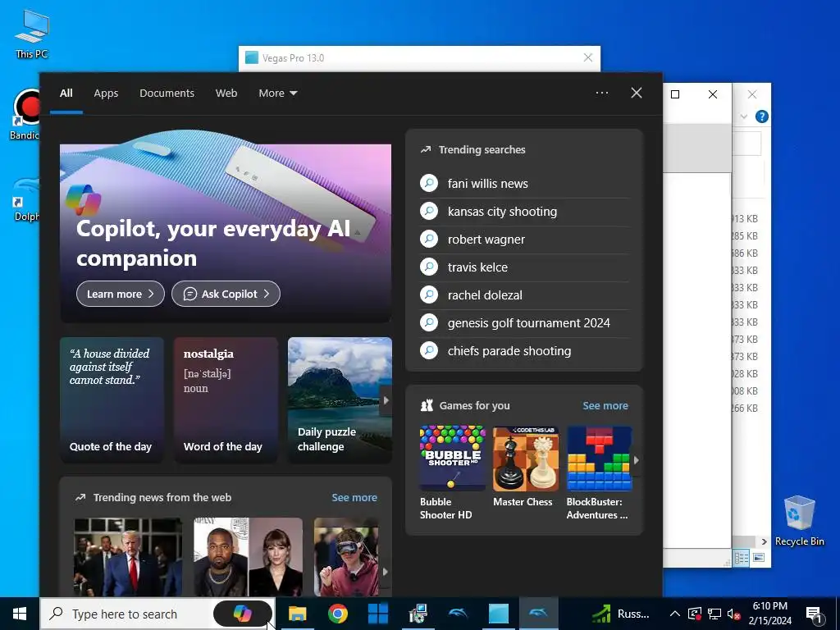
Task: Open the notification center icon
Action: [815, 614]
